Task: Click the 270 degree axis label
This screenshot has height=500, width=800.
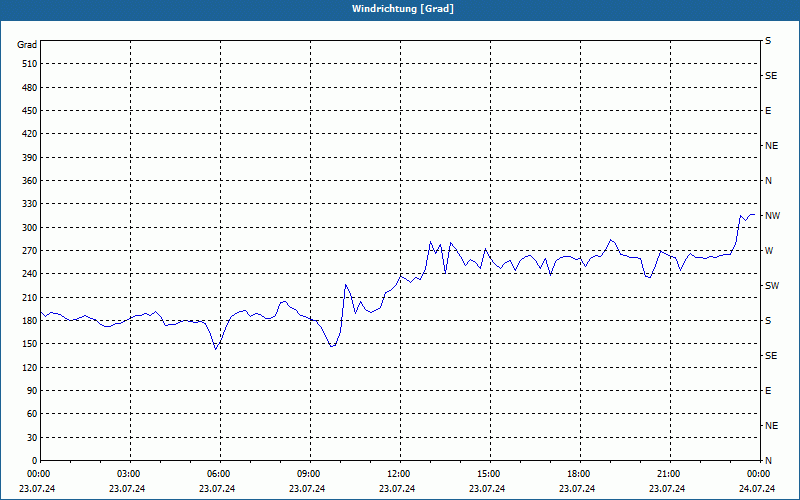Action: [x=29, y=251]
